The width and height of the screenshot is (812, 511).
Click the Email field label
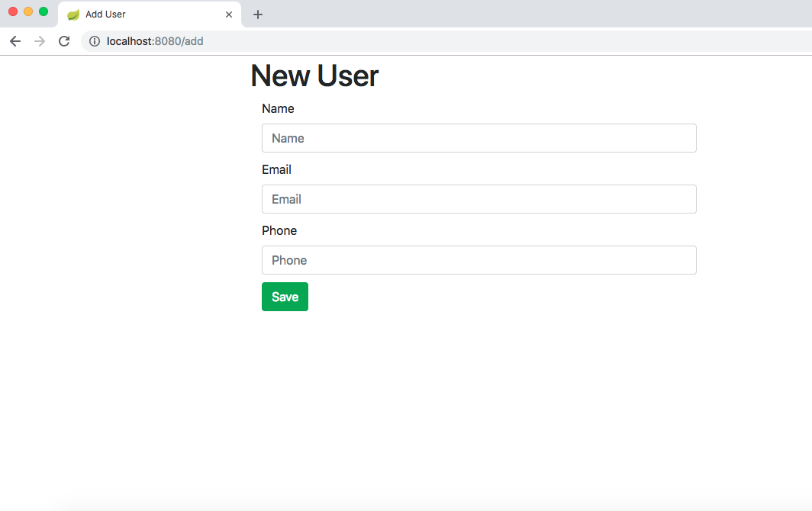[276, 169]
